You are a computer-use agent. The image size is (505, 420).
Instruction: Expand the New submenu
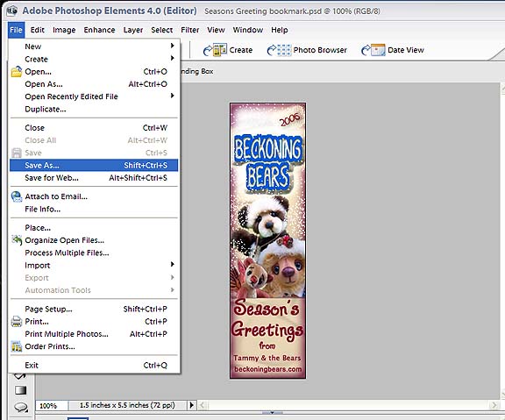click(94, 46)
